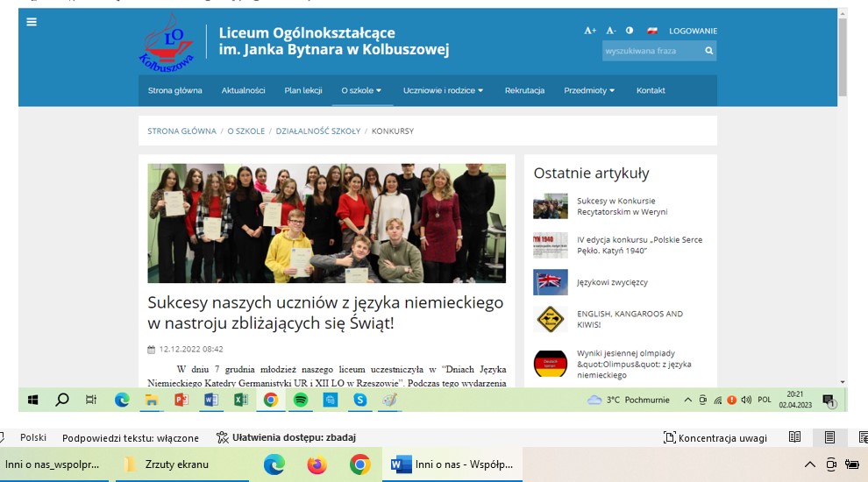Open Firefox from the lower taskbar
Image resolution: width=868 pixels, height=482 pixels.
317,464
